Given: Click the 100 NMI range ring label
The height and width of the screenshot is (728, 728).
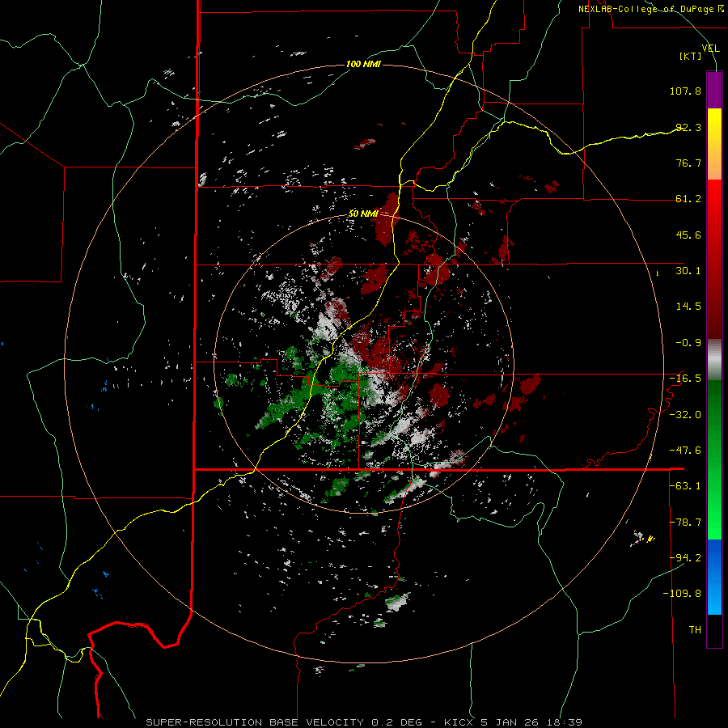Looking at the screenshot, I should point(363,64).
